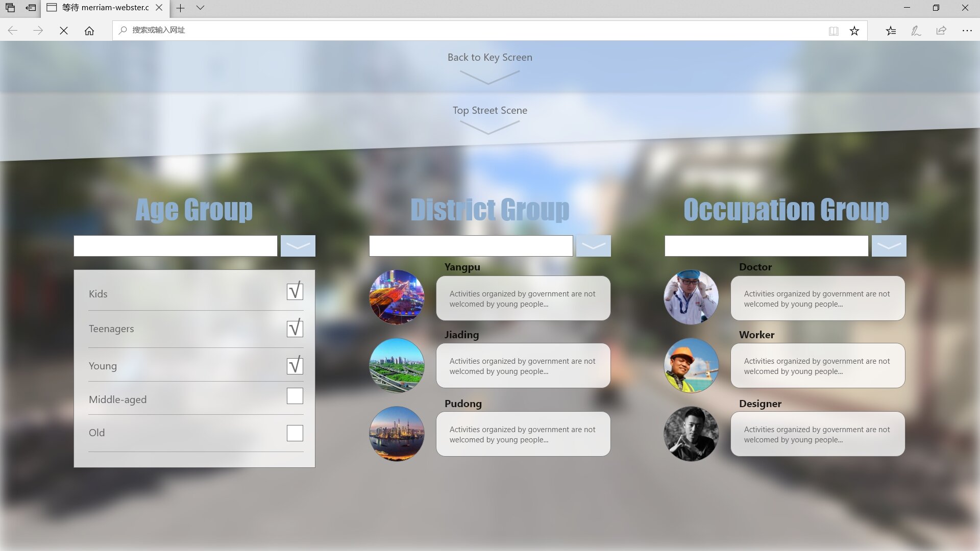Viewport: 980px width, 551px height.
Task: Click the Occupation Group input field
Action: [x=766, y=246]
